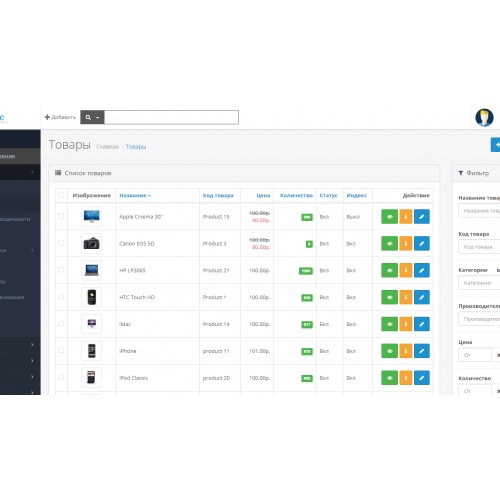View HP LP3065 using green eye button
500x500 pixels.
(389, 270)
